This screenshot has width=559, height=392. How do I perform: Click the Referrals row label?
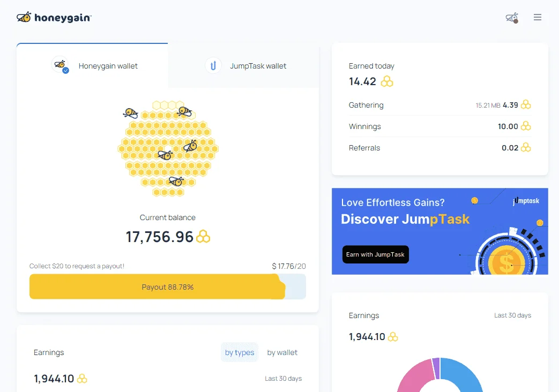pos(364,147)
